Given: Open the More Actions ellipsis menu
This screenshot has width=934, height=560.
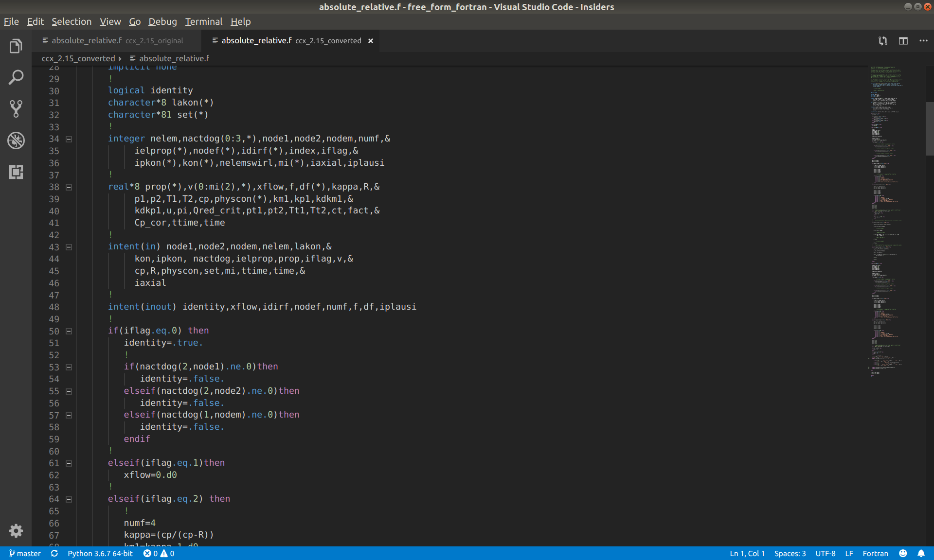Looking at the screenshot, I should point(923,41).
